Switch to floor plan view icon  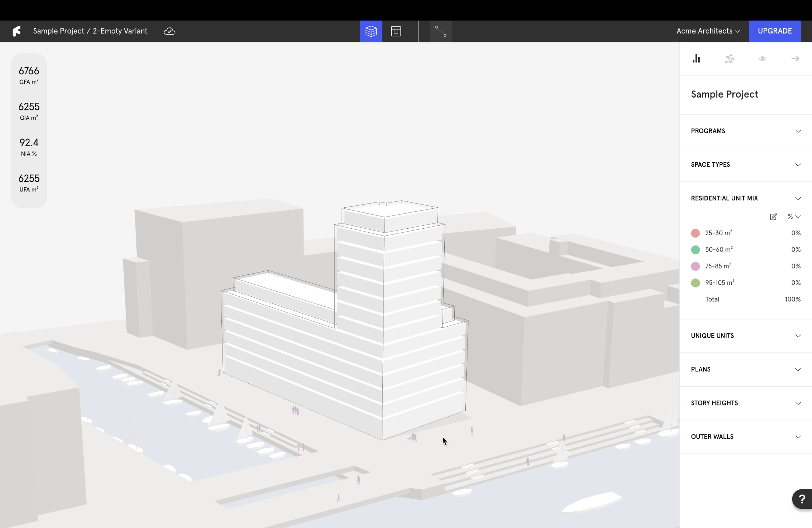pos(396,31)
